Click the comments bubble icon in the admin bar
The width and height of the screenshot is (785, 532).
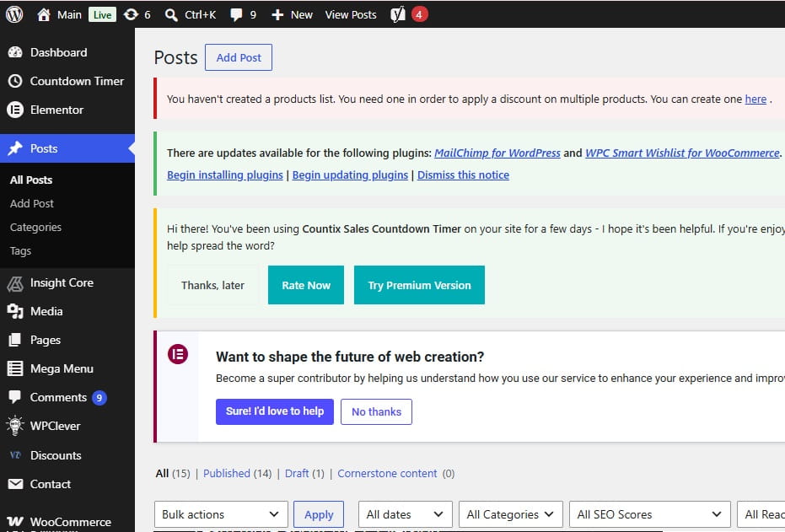pos(236,15)
